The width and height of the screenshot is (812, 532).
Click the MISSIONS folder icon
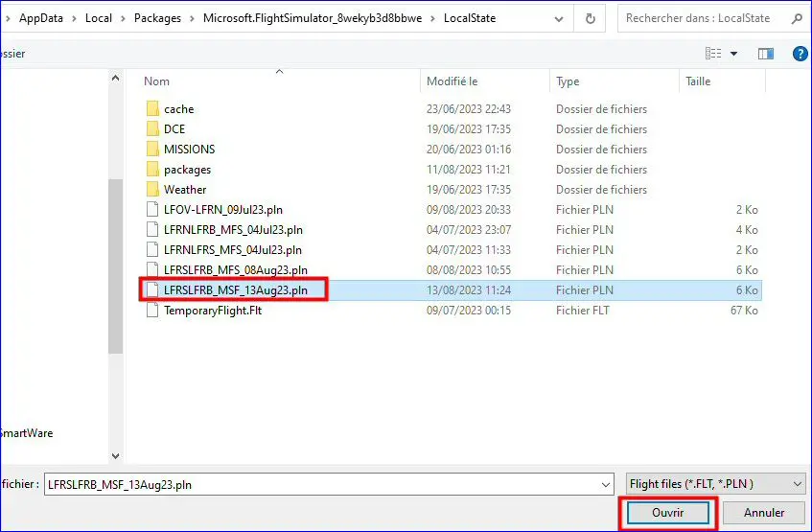pos(152,150)
